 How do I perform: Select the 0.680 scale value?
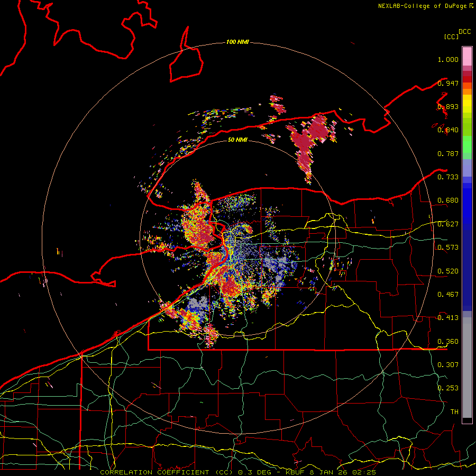(x=448, y=200)
